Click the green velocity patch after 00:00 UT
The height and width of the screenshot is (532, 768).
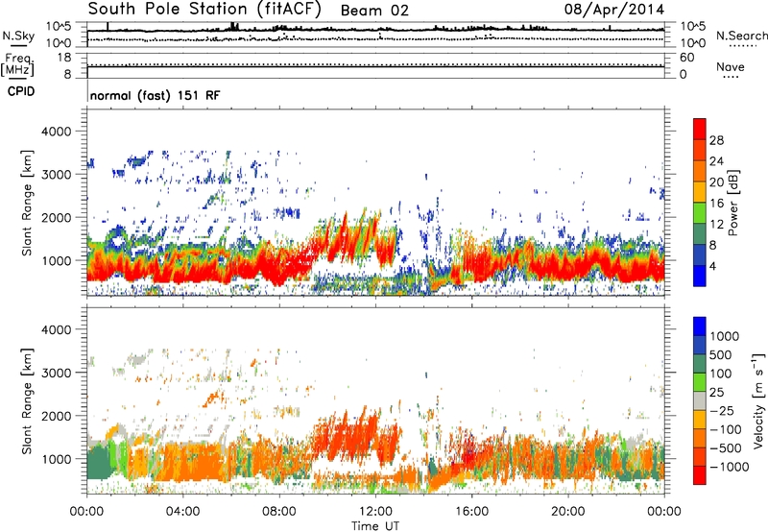[100, 463]
